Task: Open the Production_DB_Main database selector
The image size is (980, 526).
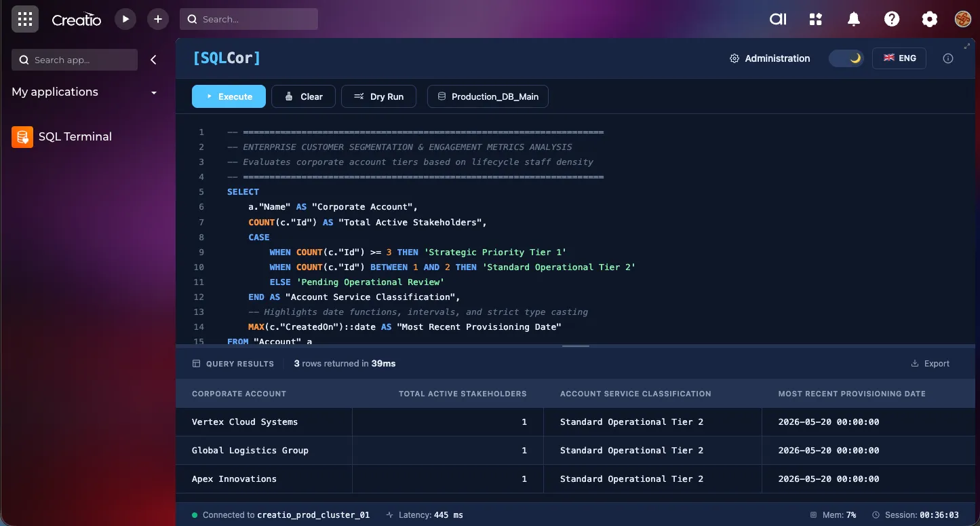Action: 488,96
